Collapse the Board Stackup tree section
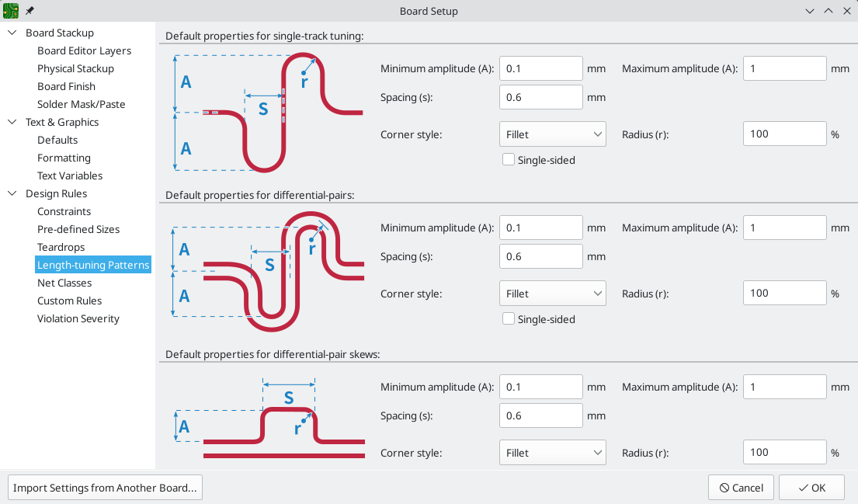Viewport: 858px width, 504px height. coord(12,33)
